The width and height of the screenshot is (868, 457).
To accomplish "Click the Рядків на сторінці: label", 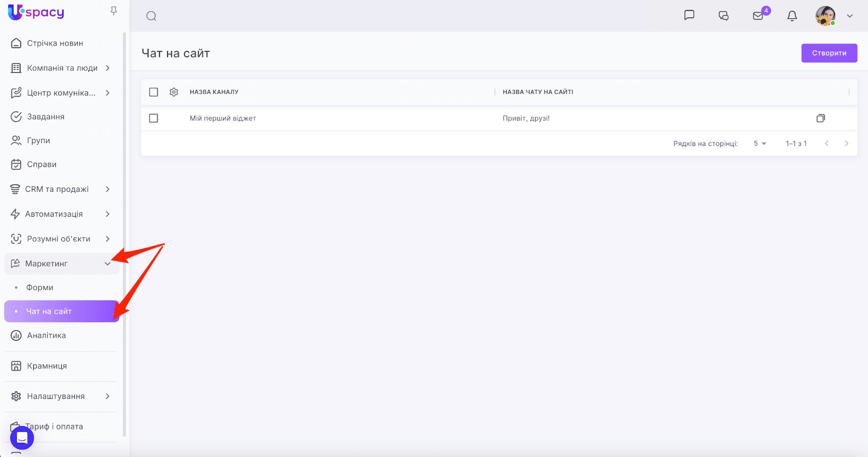I will (x=706, y=144).
